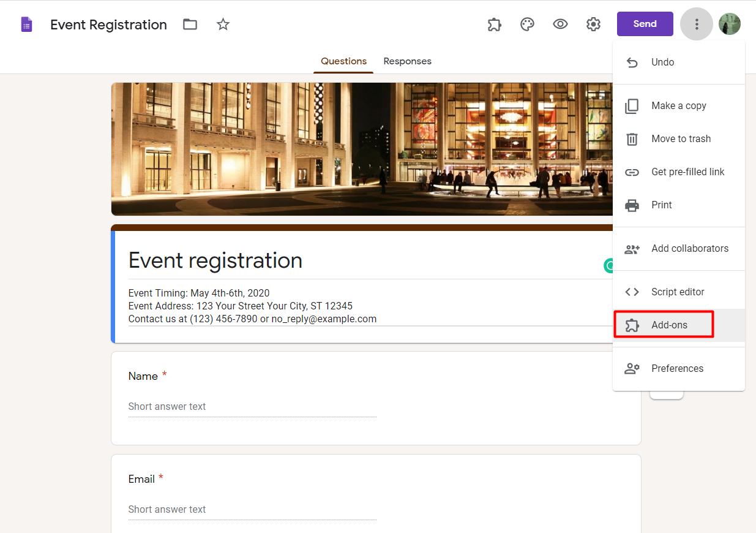Screen dimensions: 756x533
Task: Switch to the Responses tab
Action: click(407, 61)
